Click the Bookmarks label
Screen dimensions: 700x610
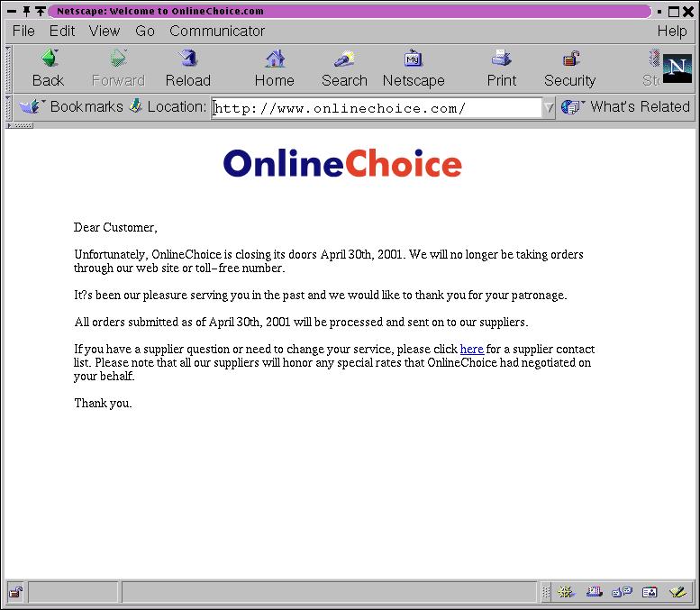click(86, 106)
